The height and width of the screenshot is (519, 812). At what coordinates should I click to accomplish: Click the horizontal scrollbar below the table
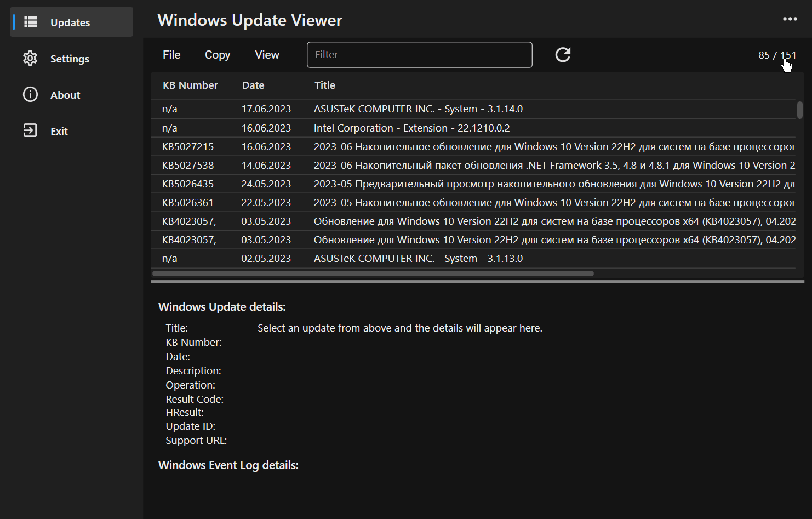(373, 273)
